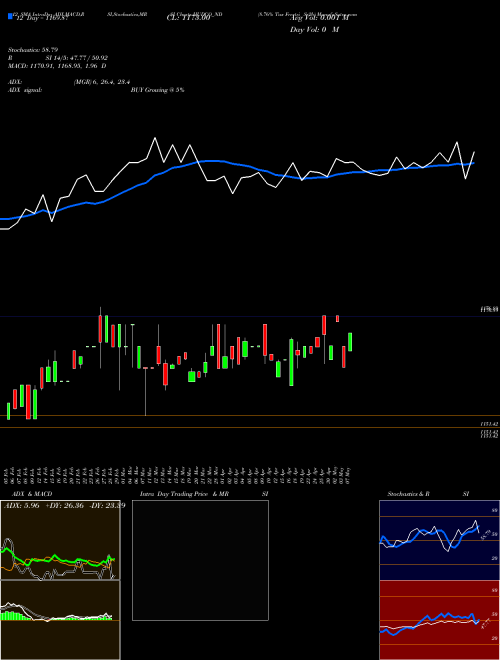Click the 'Avg Vol: 0.001 M' readout
The image size is (500, 660).
click(x=320, y=18)
